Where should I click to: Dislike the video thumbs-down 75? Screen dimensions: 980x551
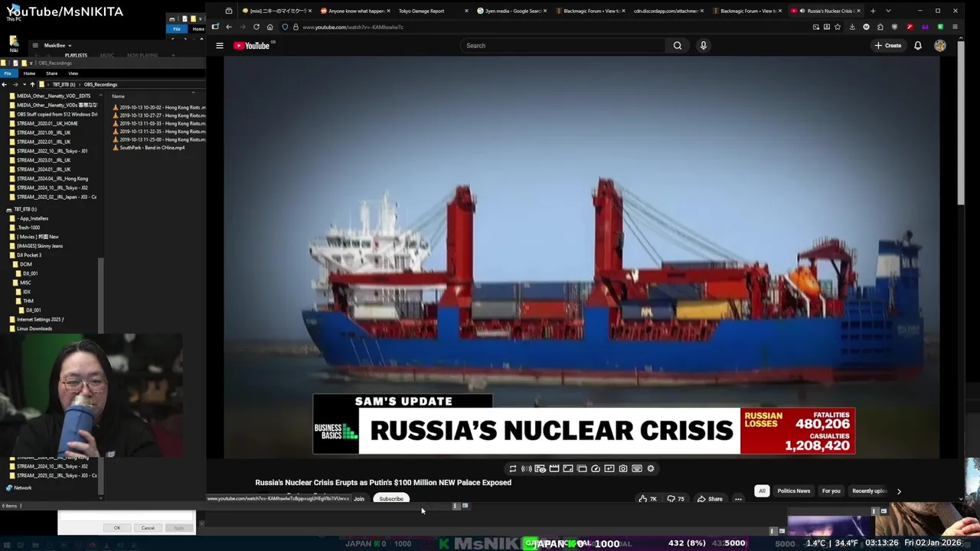[x=675, y=499]
